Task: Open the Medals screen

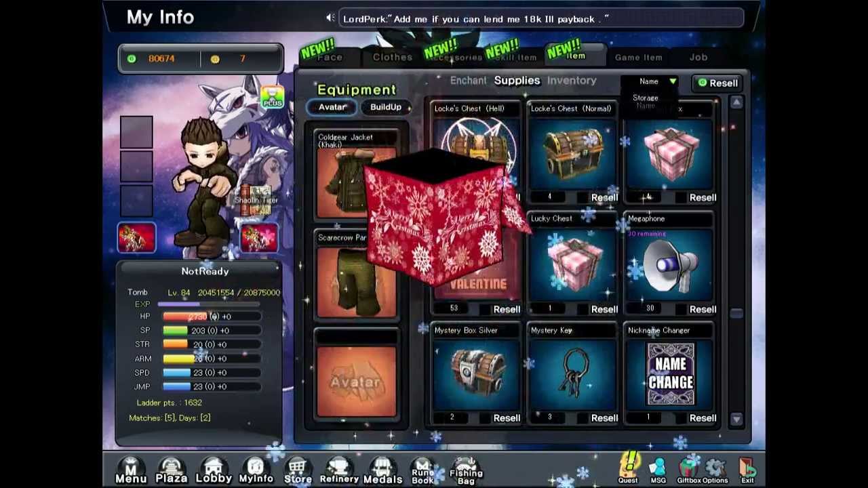Action: [x=382, y=470]
